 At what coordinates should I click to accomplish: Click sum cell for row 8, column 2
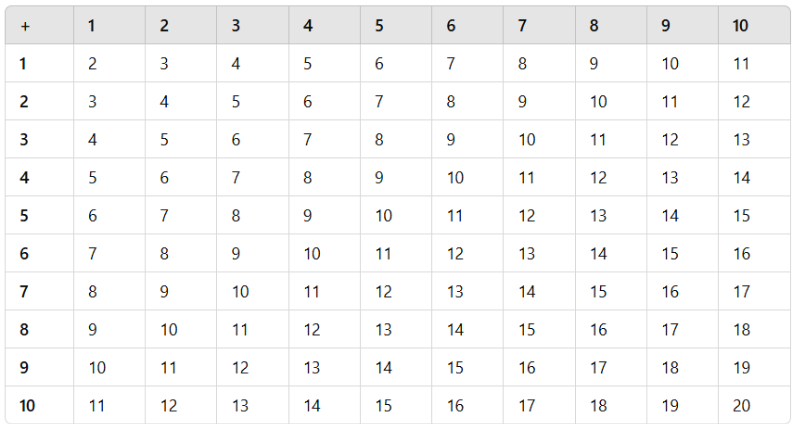tap(169, 330)
